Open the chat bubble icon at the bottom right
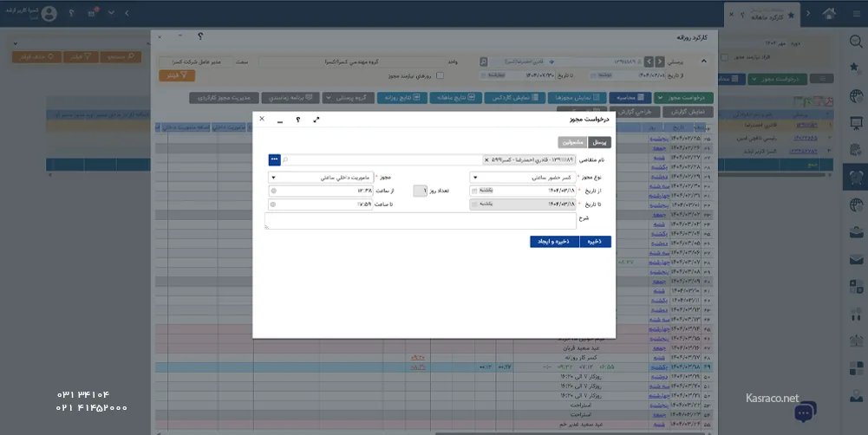Viewport: 868px width, 435px height. (804, 410)
